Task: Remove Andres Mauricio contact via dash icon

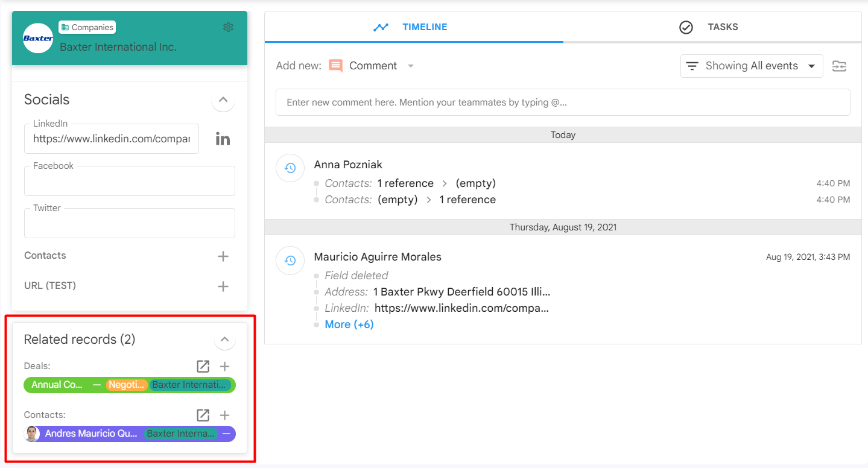Action: [226, 434]
